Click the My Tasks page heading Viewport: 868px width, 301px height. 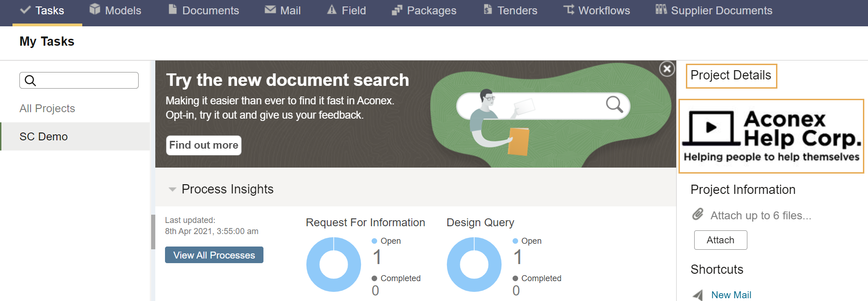point(47,42)
